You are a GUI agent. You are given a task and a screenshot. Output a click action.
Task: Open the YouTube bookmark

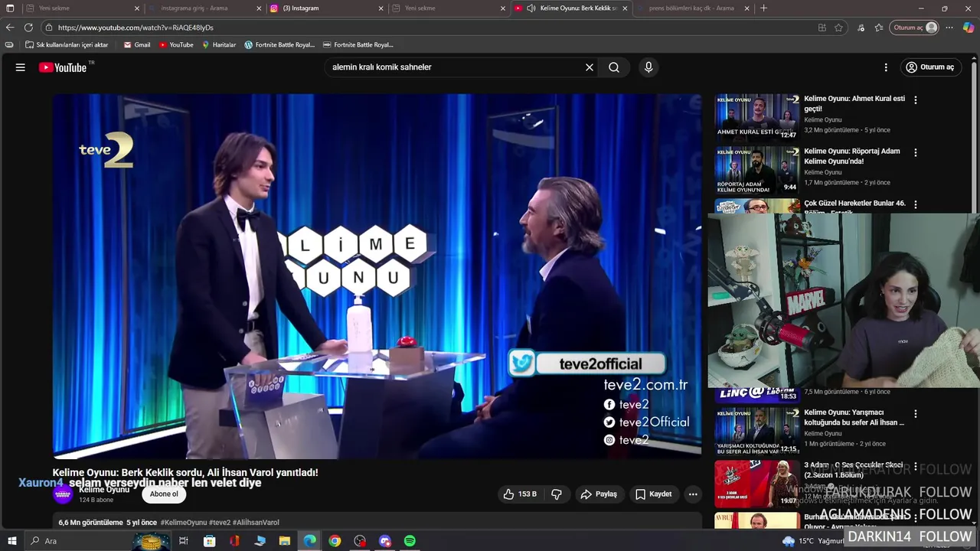click(176, 45)
